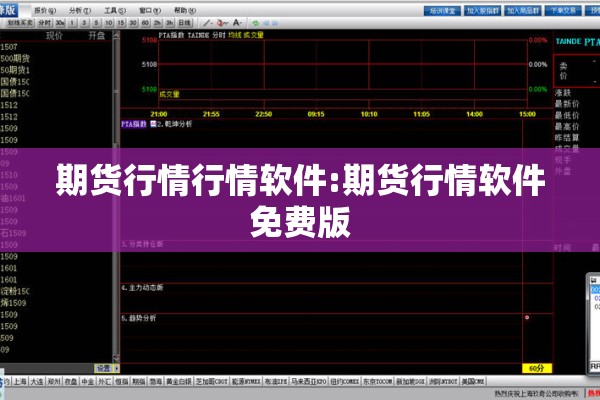Open the red circular tool dropdown
The height and width of the screenshot is (400, 600).
222,23
